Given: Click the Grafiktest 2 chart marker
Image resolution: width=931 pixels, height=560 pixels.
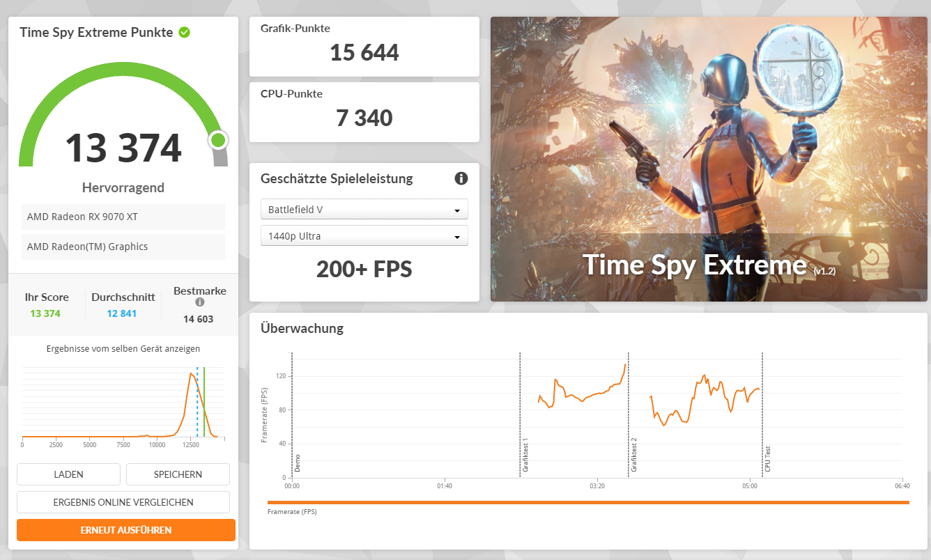Looking at the screenshot, I should [634, 456].
